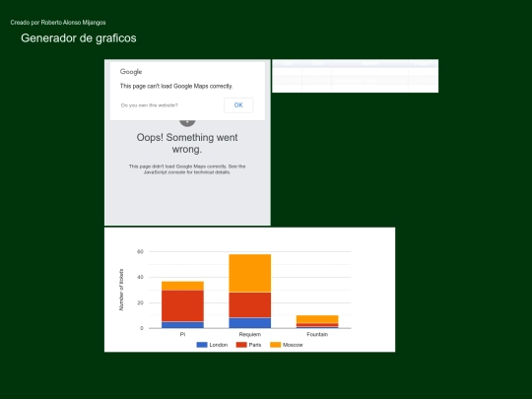Click the orange Moscow segment of the Fountain bar
Image resolution: width=532 pixels, height=399 pixels.
pos(317,319)
